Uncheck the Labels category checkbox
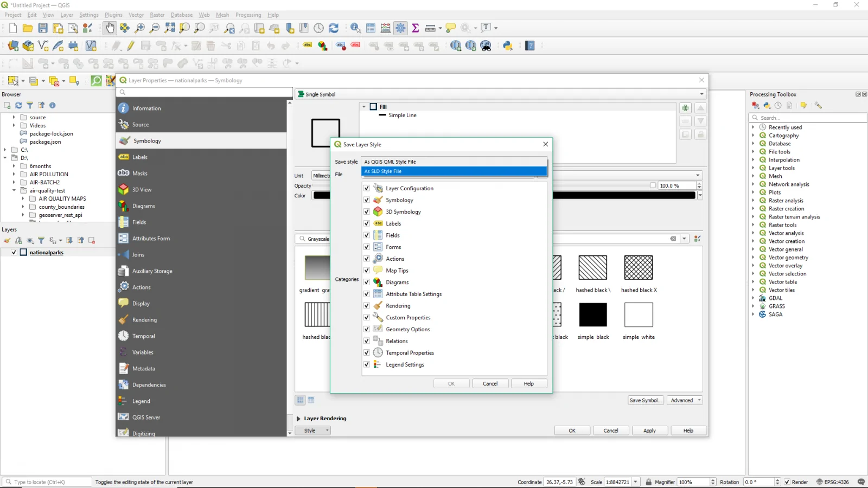Viewport: 868px width, 488px height. 367,223
